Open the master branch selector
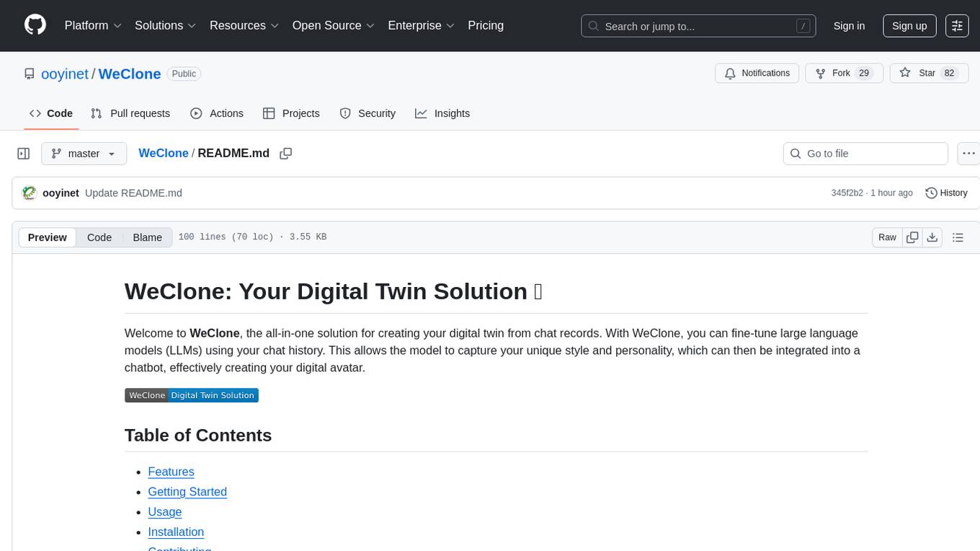Image resolution: width=980 pixels, height=551 pixels. (x=84, y=154)
